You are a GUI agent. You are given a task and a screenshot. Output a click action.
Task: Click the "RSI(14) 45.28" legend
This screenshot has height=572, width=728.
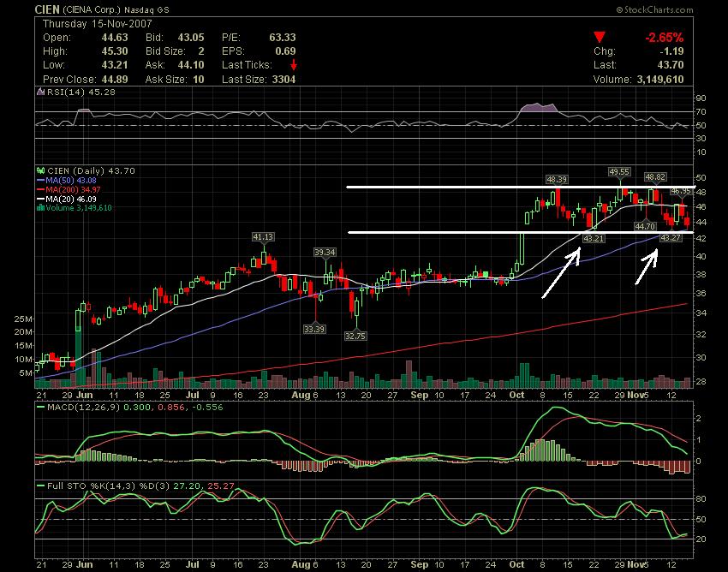(x=81, y=92)
